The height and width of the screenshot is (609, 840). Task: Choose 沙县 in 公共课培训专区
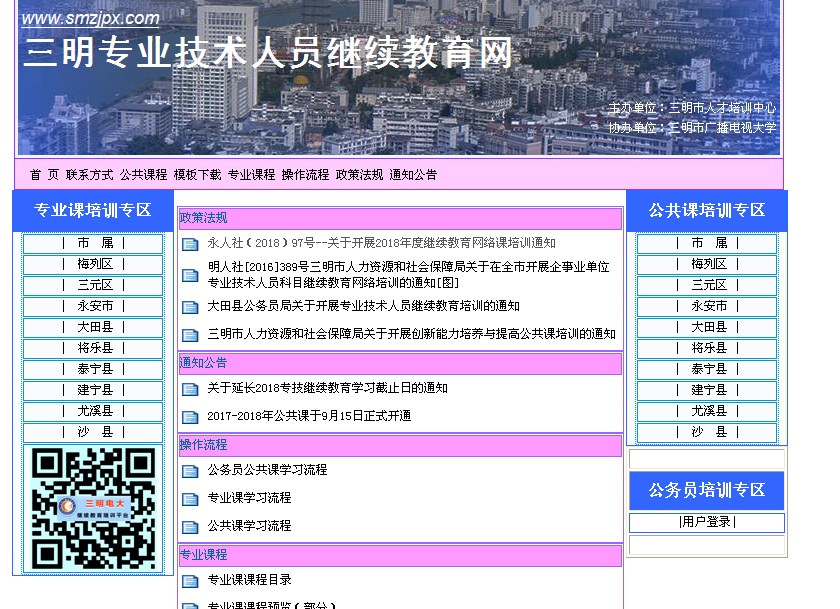click(x=708, y=433)
